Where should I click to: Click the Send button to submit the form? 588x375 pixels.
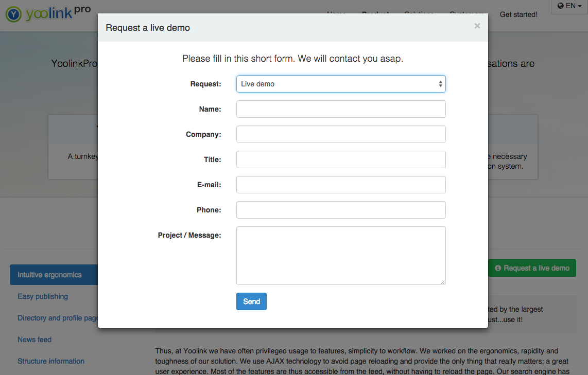pos(251,301)
